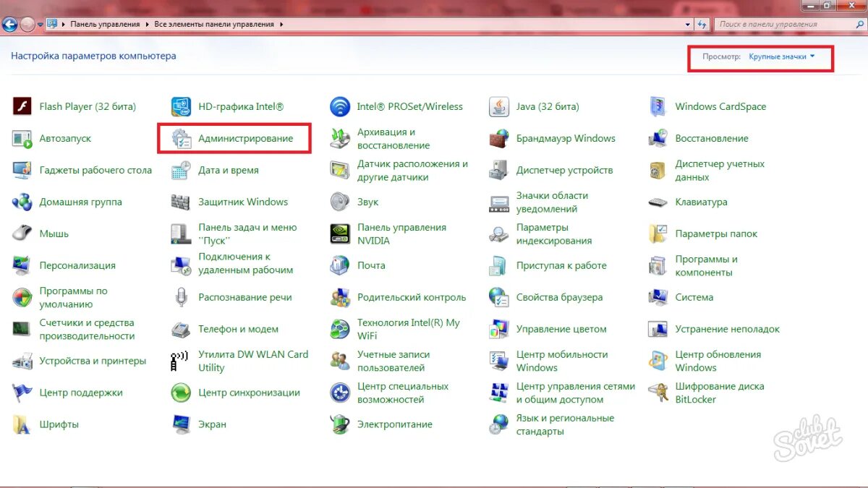The image size is (868, 488).
Task: Open the Центр поддержки flag icon
Action: point(22,393)
